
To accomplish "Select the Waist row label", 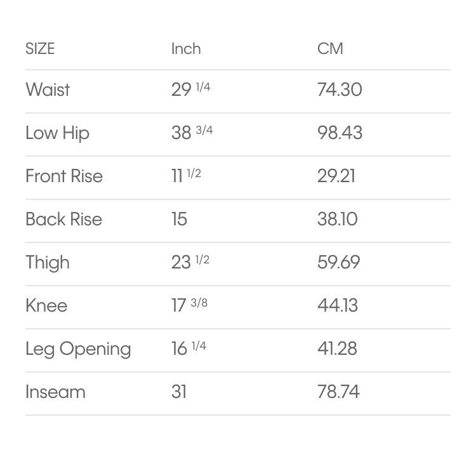I will click(48, 89).
